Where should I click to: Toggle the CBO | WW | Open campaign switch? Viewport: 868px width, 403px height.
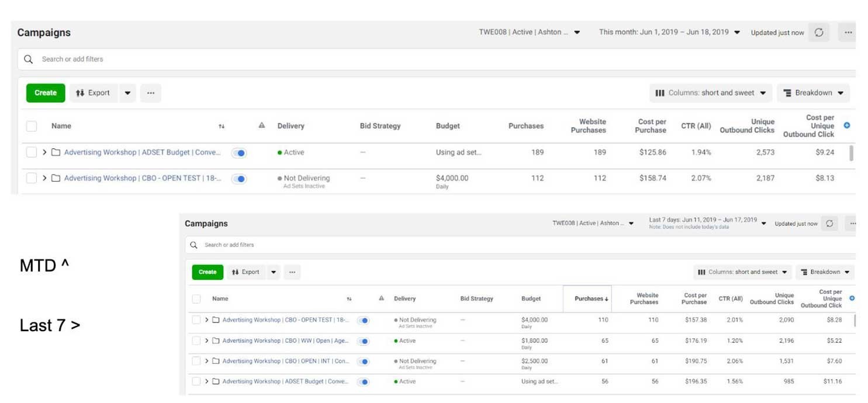(x=363, y=341)
